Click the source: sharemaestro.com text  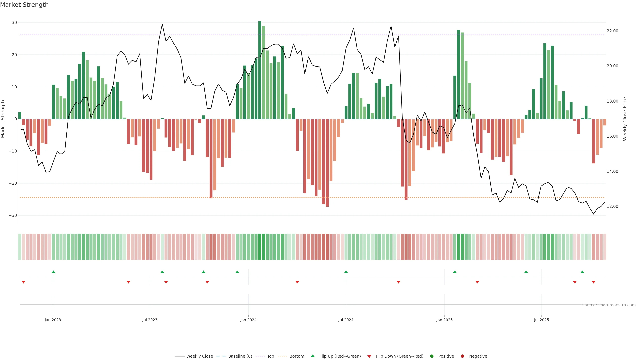pos(609,305)
